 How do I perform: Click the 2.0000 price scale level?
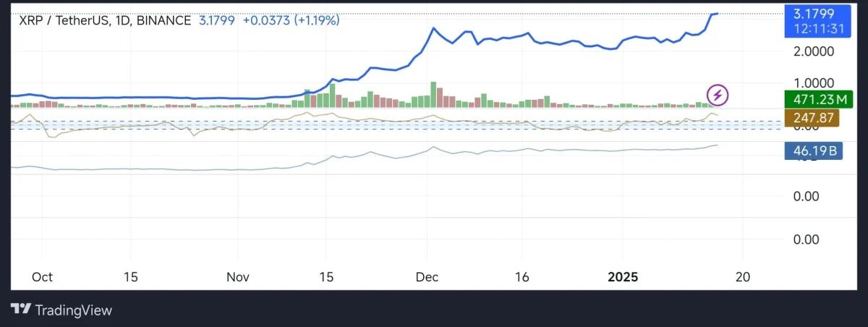click(x=814, y=51)
